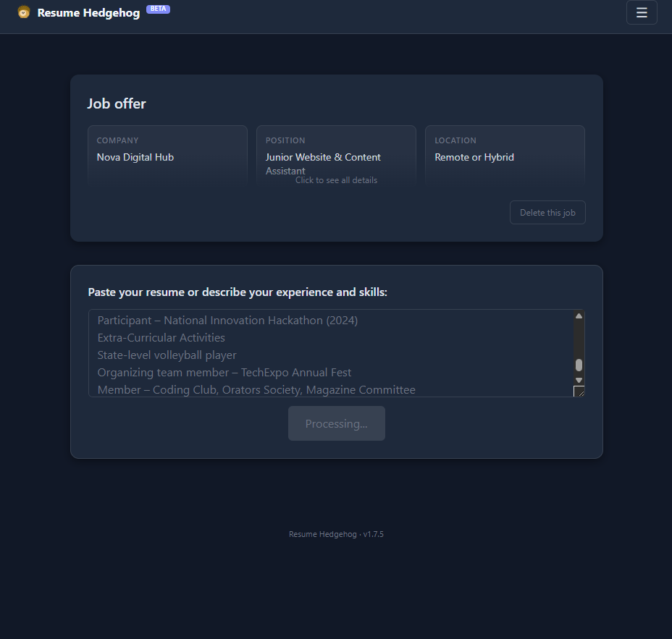The width and height of the screenshot is (672, 639).
Task: Click the 'National Innovation Hackathon' line in textarea
Action: (227, 320)
